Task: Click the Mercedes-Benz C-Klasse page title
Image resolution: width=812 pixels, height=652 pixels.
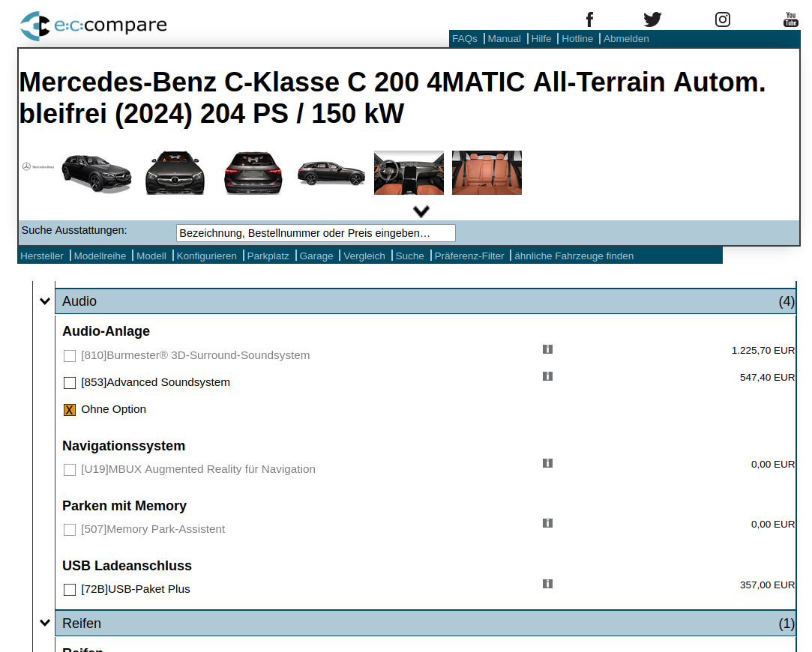Action: 393,97
